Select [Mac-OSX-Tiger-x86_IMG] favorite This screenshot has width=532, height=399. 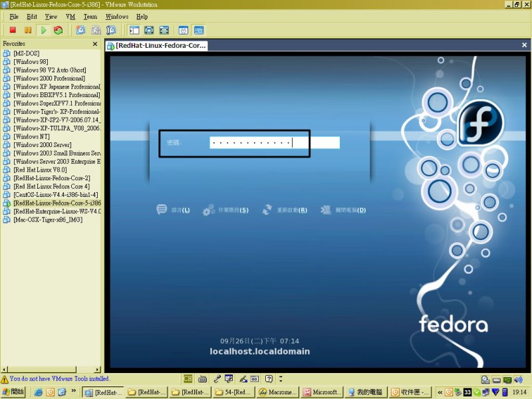48,219
